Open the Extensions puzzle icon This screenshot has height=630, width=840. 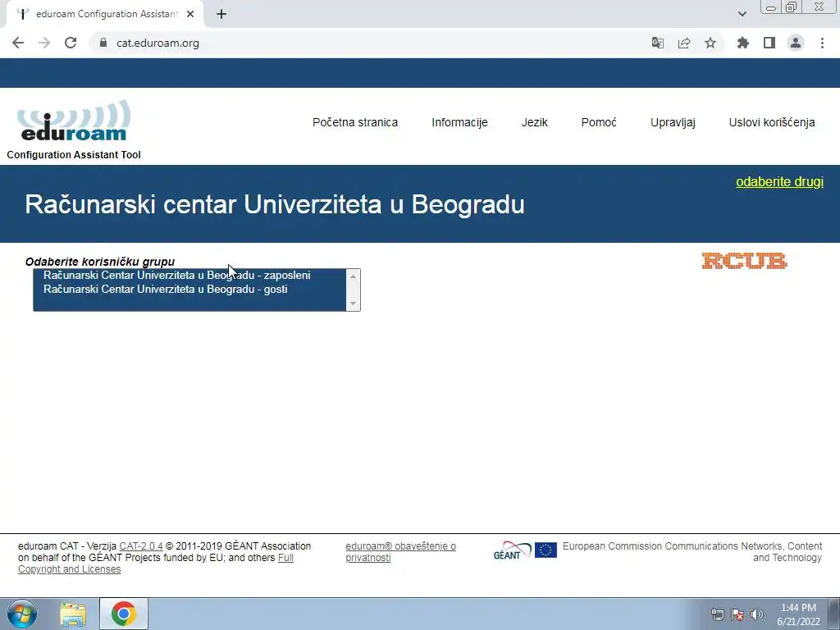tap(742, 43)
